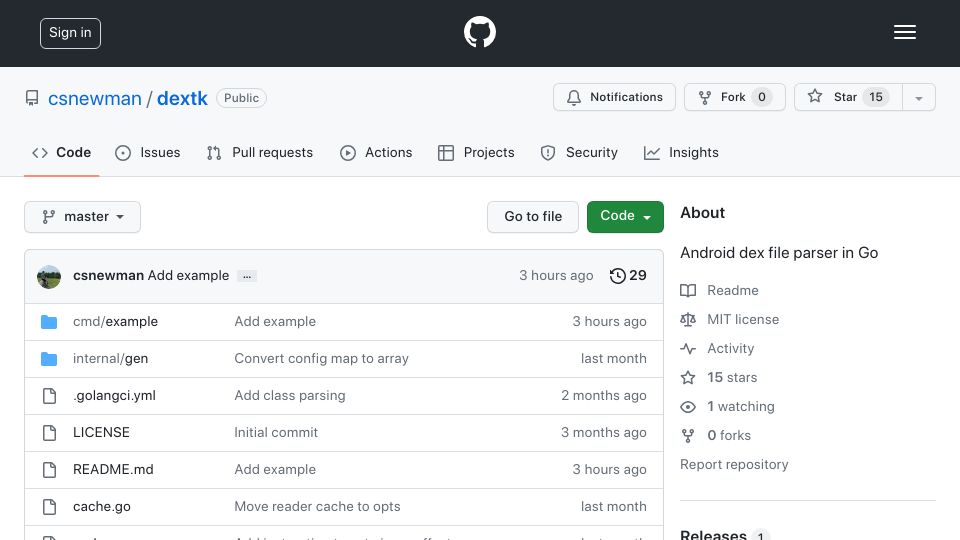This screenshot has width=960, height=540.
Task: Click file icon for LICENSE
Action: (50, 433)
